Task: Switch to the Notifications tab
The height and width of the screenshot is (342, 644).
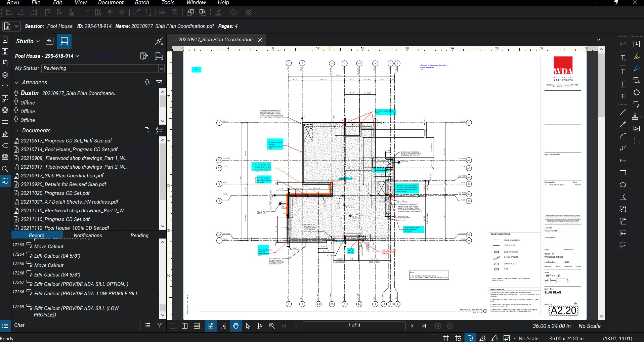Action: coord(88,236)
